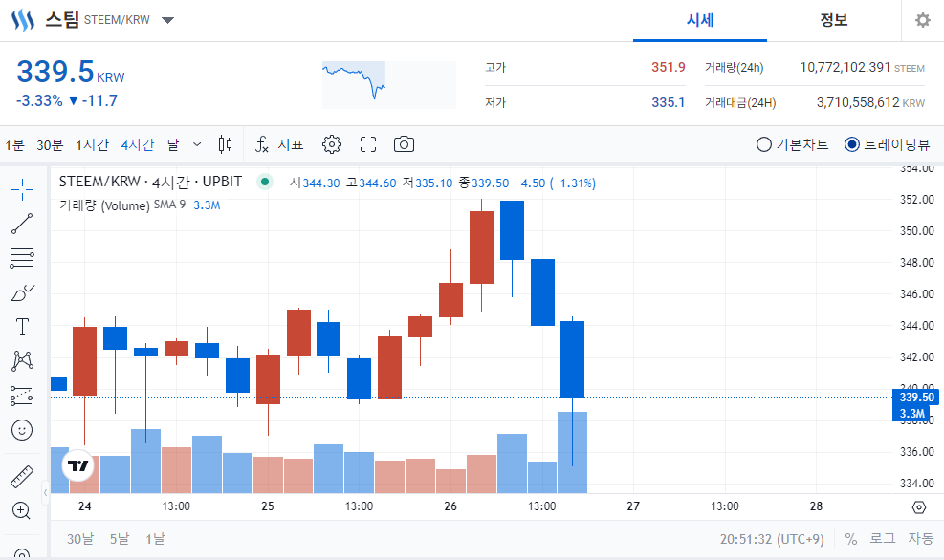This screenshot has height=560, width=944.
Task: Set range to 1날
Action: (x=155, y=539)
